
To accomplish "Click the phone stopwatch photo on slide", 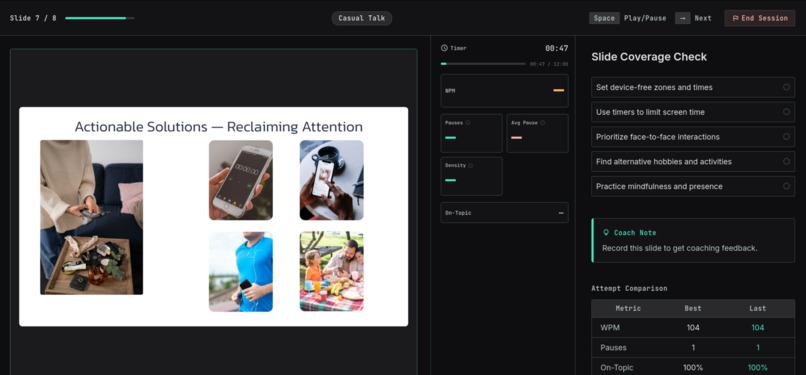I will pyautogui.click(x=241, y=180).
